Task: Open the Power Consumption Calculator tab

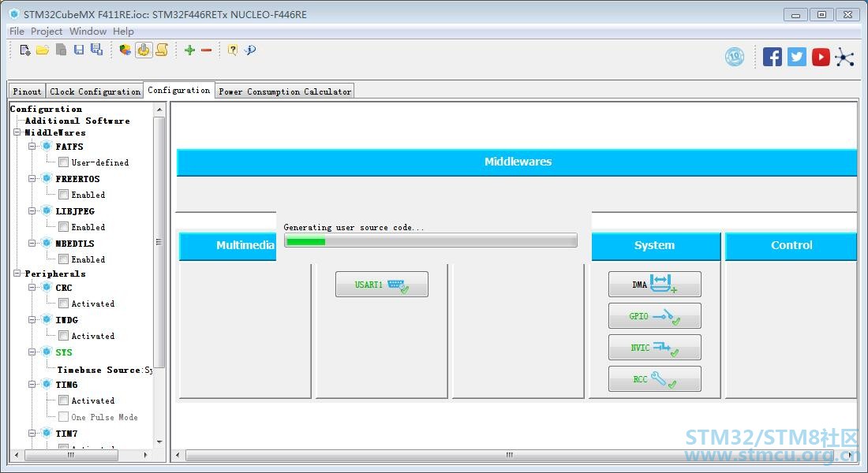Action: pos(285,91)
